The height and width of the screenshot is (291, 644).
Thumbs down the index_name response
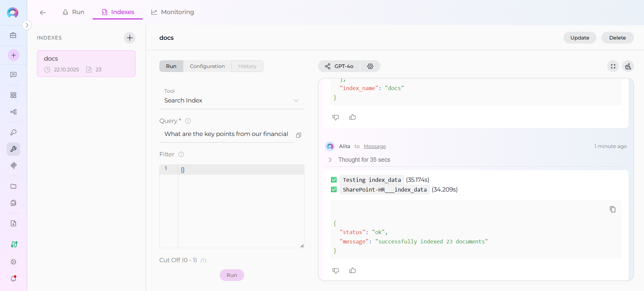click(x=335, y=117)
